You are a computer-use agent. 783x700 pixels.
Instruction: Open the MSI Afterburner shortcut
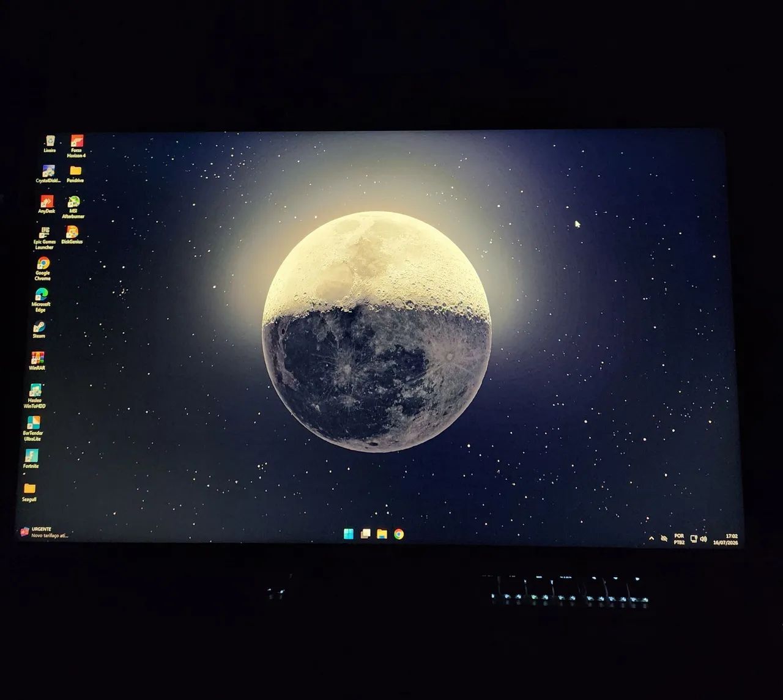tap(73, 207)
